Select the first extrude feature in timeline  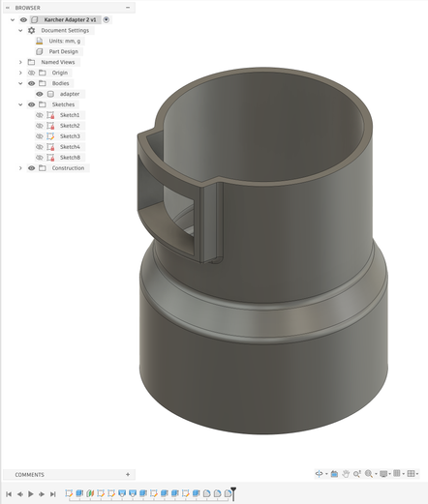(79, 493)
